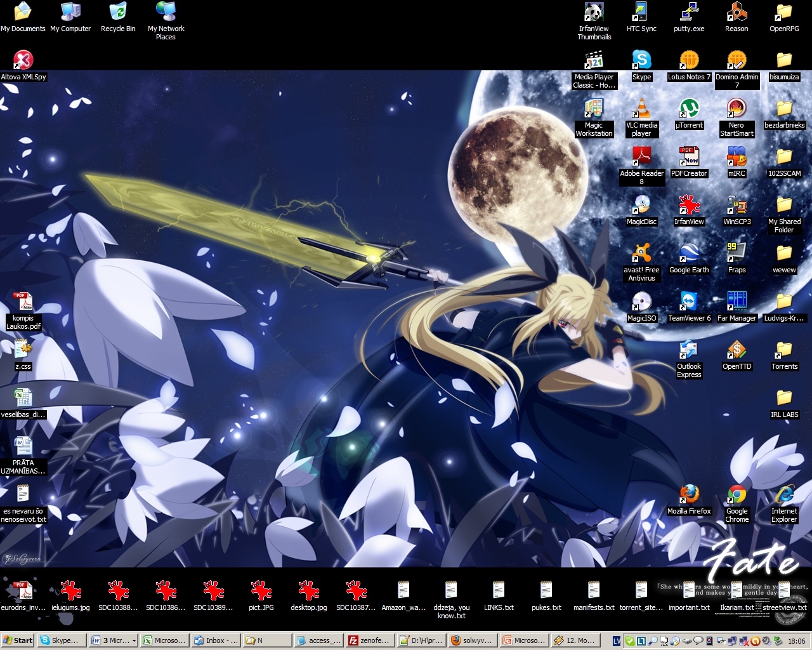The image size is (812, 650).
Task: Open IrfanView Thumbnails shortcut
Action: point(594,21)
